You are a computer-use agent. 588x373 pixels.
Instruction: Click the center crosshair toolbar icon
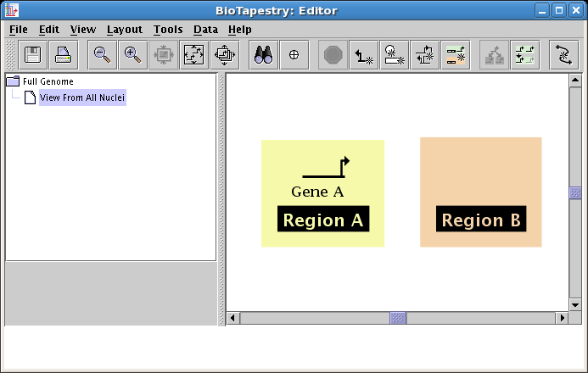[294, 54]
